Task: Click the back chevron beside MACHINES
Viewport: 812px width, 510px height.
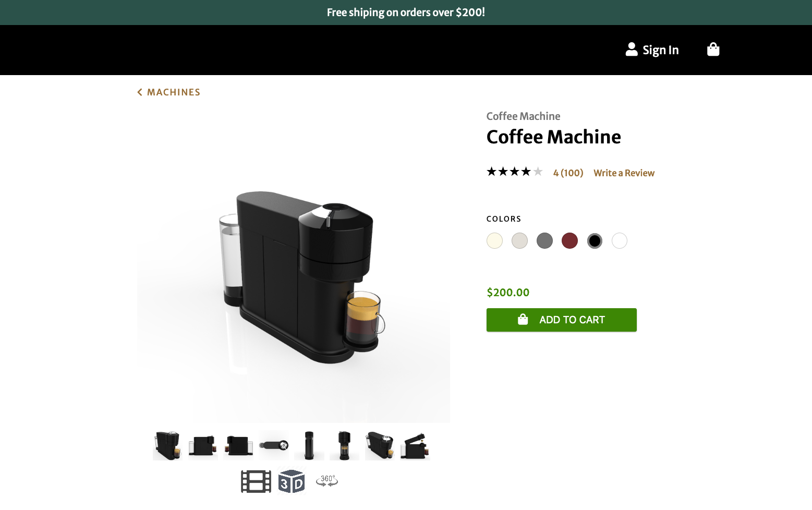Action: click(140, 92)
